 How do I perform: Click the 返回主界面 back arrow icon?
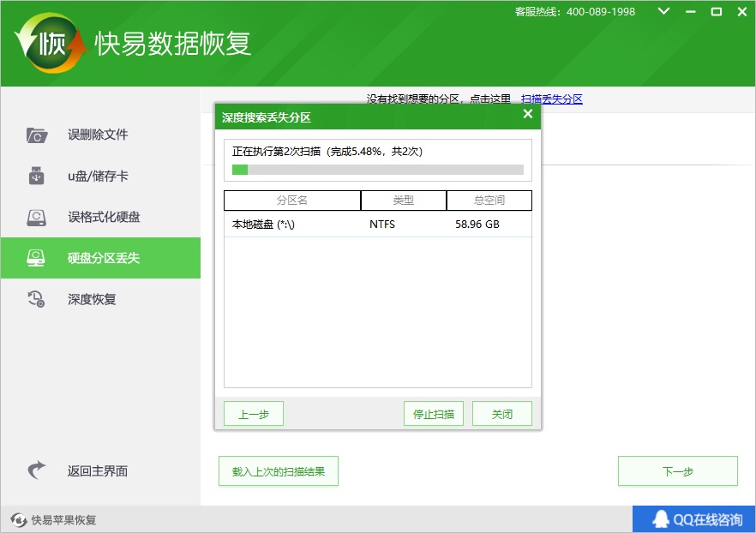(36, 470)
